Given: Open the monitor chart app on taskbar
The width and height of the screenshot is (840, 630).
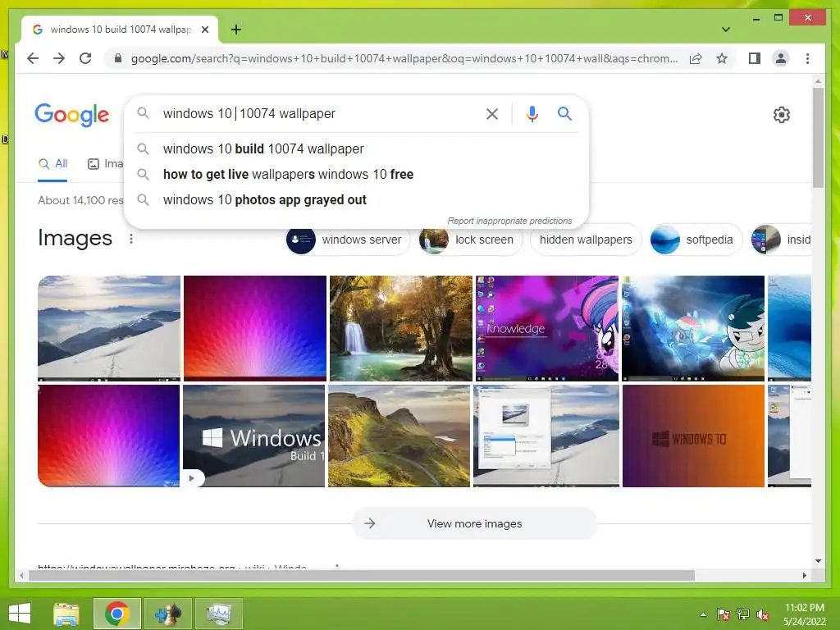Looking at the screenshot, I should tap(218, 614).
